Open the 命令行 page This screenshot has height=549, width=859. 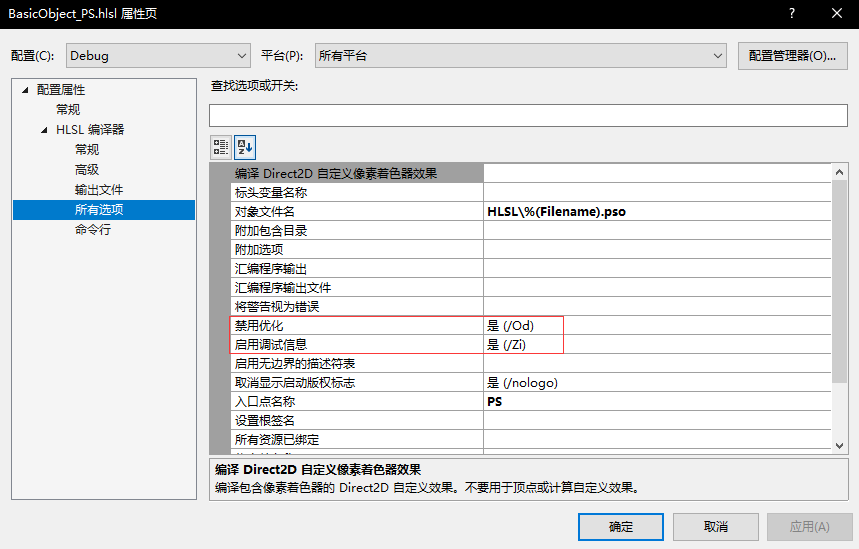point(93,230)
